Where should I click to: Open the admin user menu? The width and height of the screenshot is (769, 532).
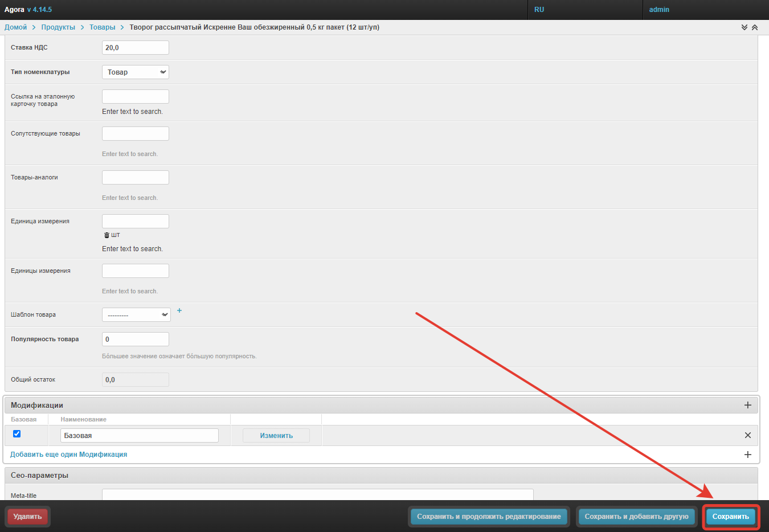659,10
